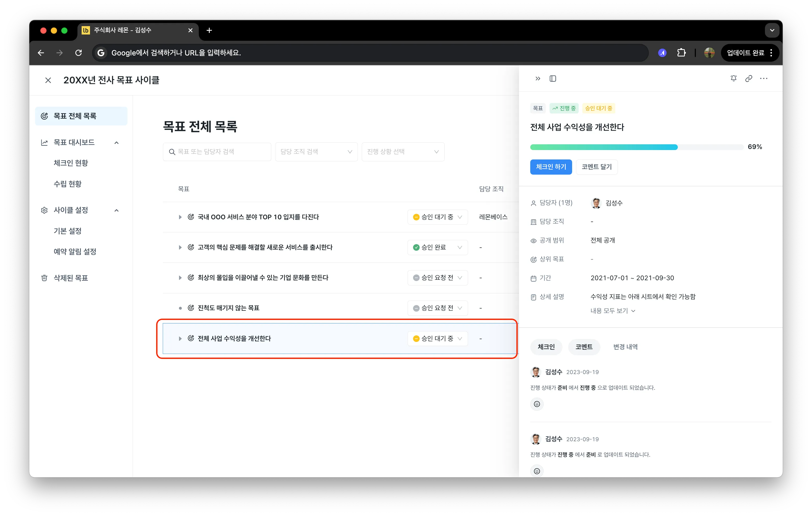Viewport: 812px width, 516px height.
Task: Add emoji reaction to second 김성수 check-in
Action: (537, 471)
